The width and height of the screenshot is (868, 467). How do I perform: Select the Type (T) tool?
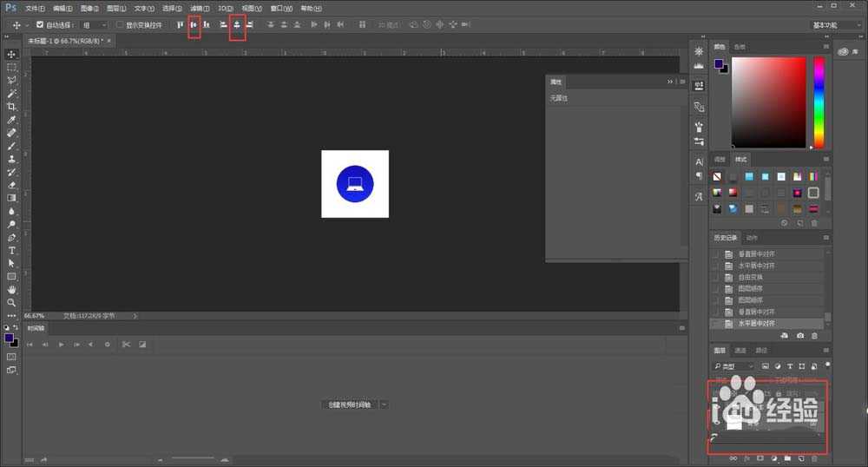click(11, 250)
